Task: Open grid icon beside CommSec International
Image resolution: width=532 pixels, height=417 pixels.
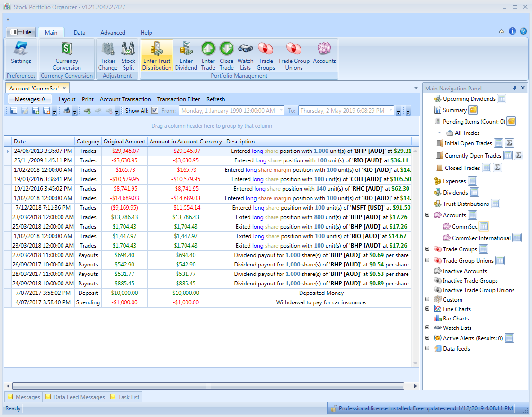Action: (517, 238)
